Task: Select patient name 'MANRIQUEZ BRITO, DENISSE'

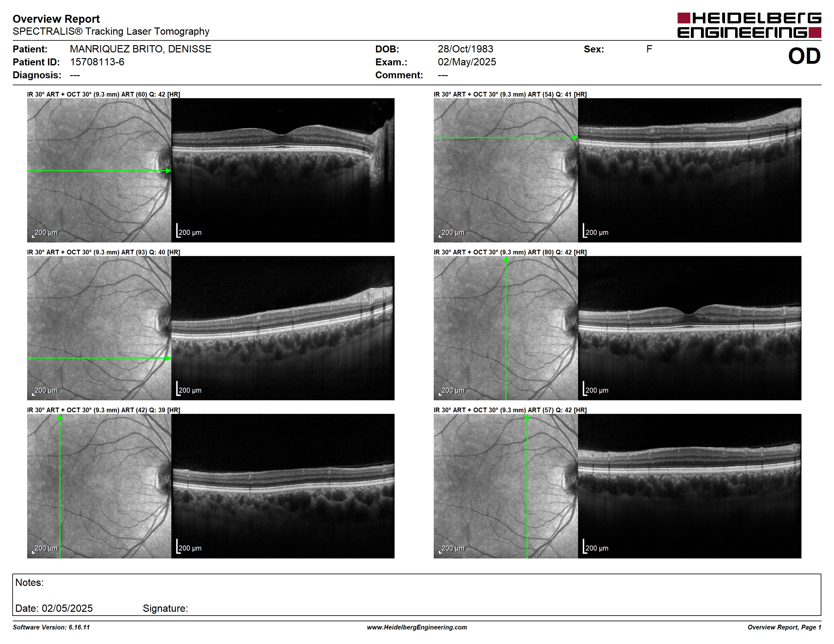Action: pos(141,49)
